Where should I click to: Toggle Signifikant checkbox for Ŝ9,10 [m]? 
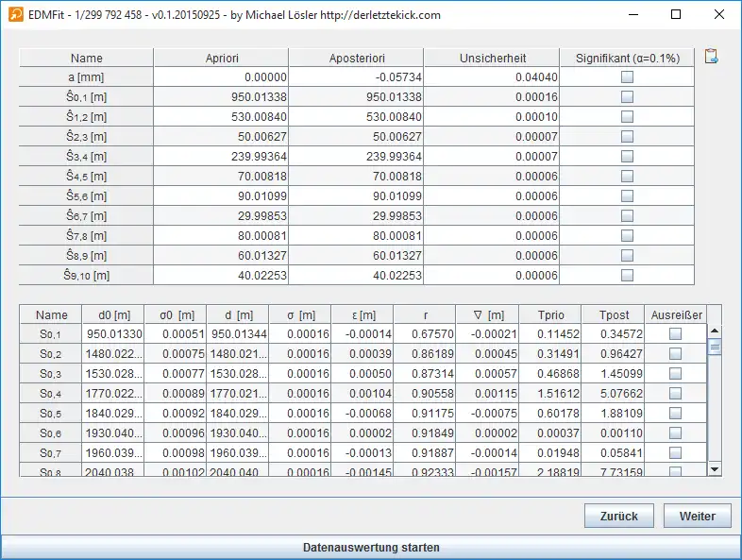pyautogui.click(x=627, y=275)
